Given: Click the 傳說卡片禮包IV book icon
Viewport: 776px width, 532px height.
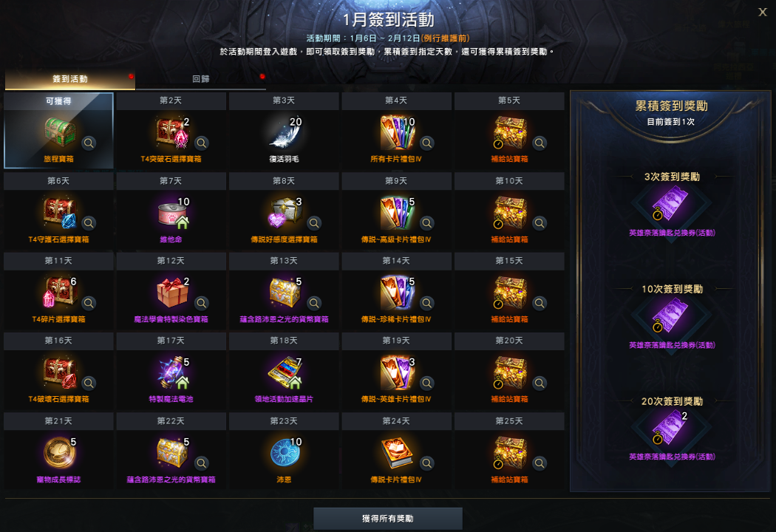Looking at the screenshot, I should 397,453.
